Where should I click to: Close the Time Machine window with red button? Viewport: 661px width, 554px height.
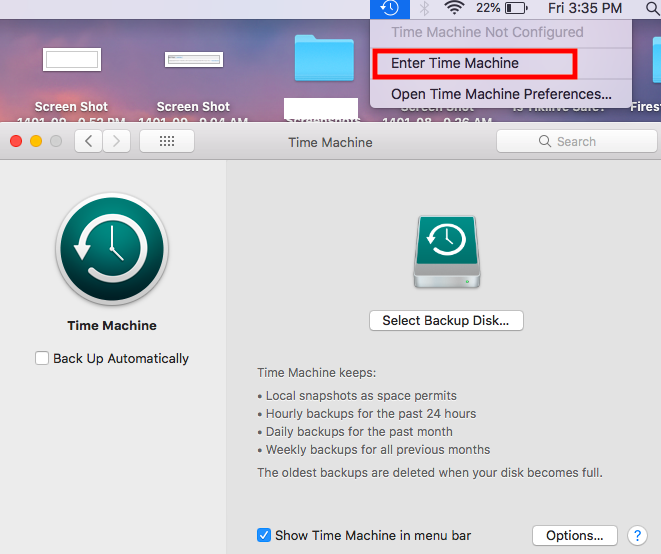click(x=16, y=141)
